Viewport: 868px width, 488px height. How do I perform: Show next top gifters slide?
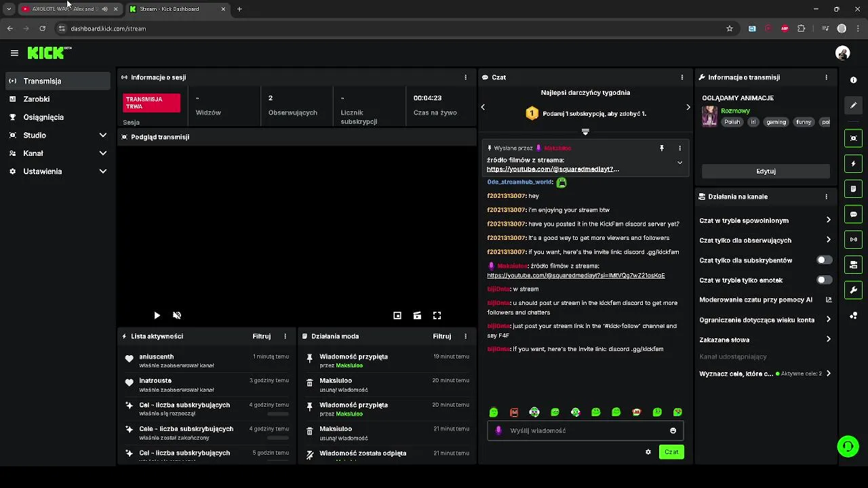[x=688, y=107]
